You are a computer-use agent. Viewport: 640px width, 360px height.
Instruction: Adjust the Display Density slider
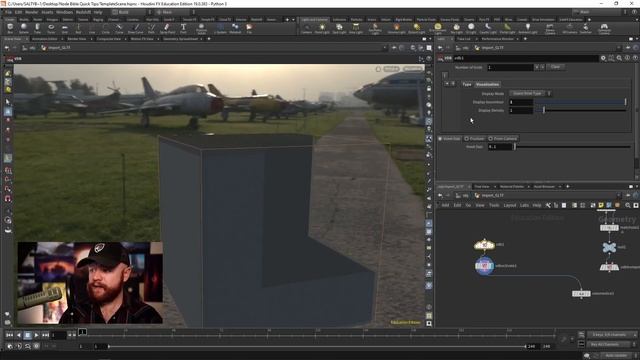tap(580, 110)
